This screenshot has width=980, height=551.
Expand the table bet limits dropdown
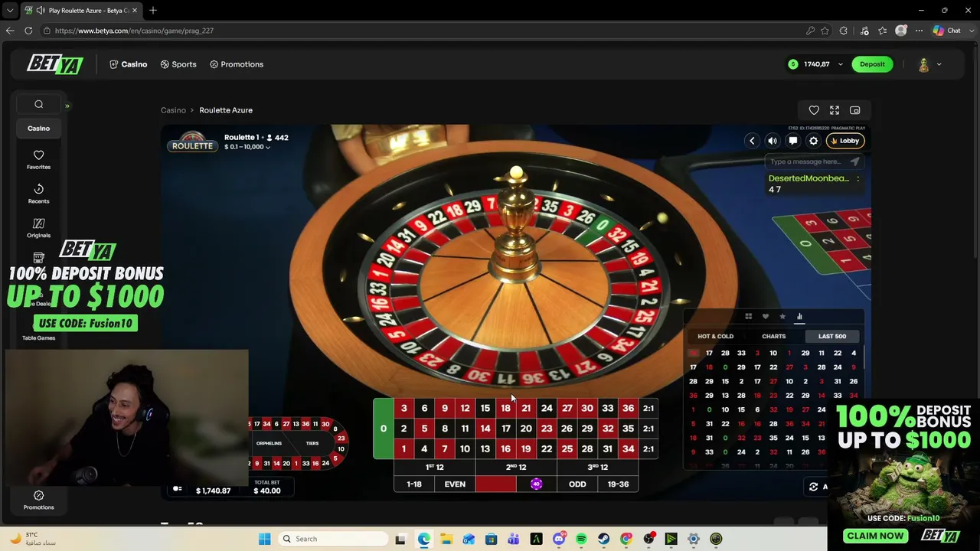tap(247, 147)
